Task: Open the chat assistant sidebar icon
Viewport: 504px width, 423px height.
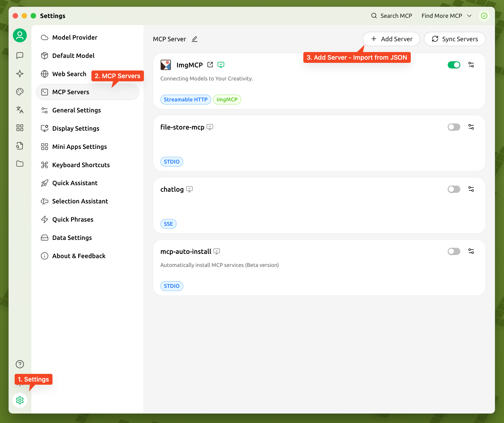Action: [x=20, y=55]
